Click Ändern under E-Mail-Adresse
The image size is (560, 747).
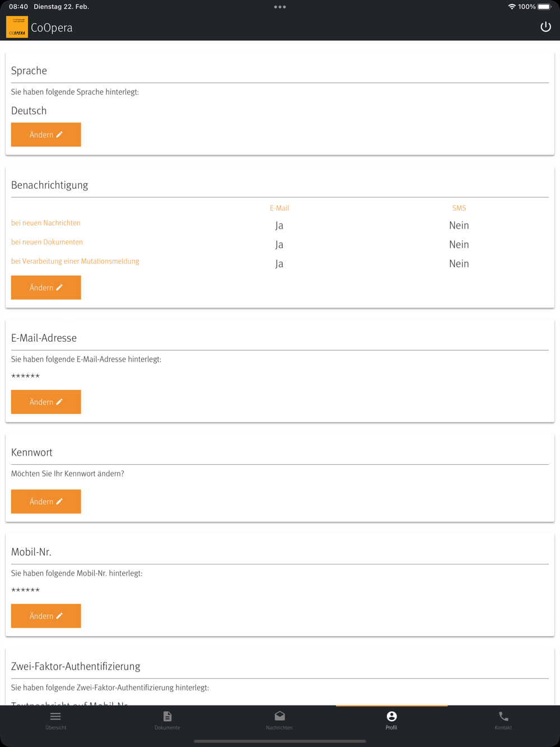46,401
